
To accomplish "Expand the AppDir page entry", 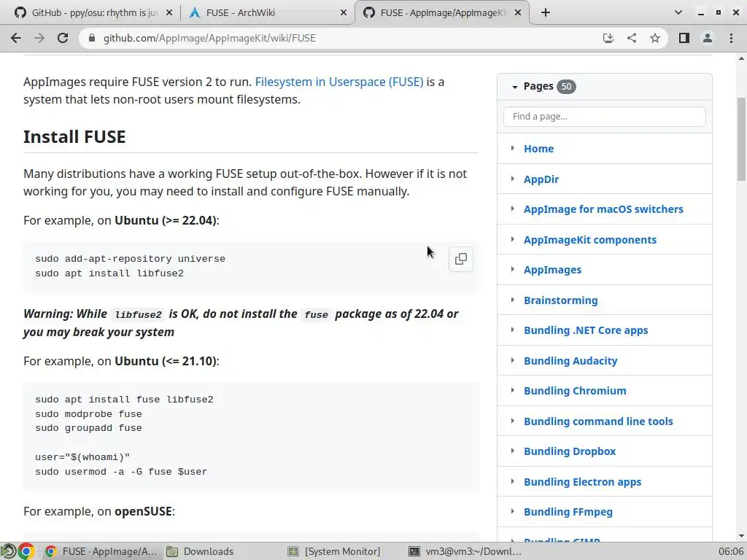I will point(513,179).
